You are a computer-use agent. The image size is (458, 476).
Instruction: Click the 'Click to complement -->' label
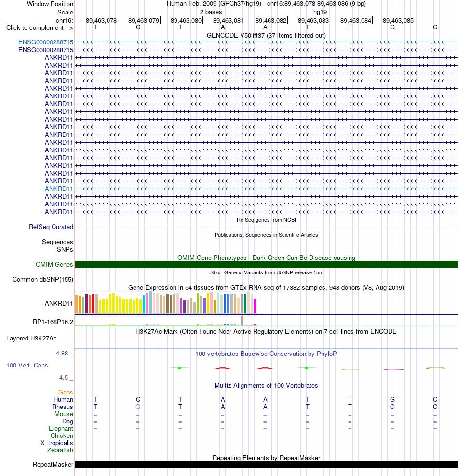tap(40, 28)
